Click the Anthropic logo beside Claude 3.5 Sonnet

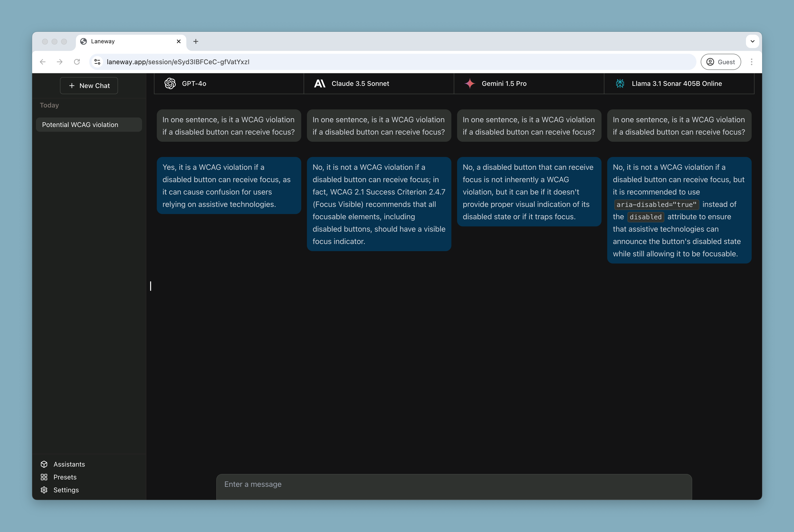[320, 83]
